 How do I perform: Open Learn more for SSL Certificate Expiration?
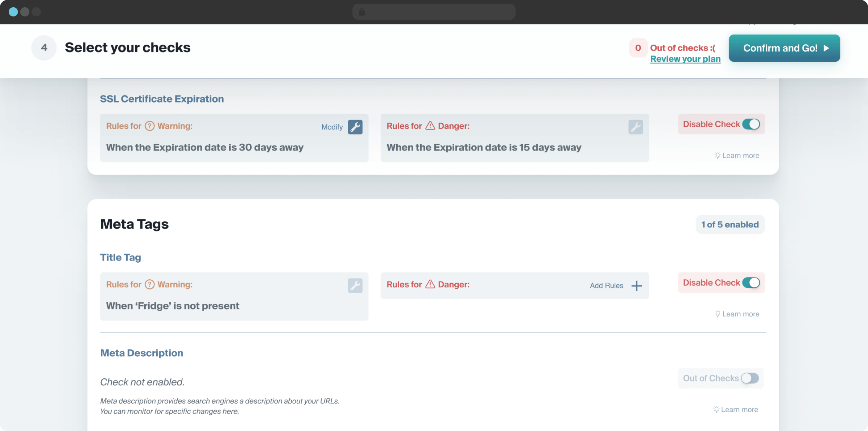[740, 155]
